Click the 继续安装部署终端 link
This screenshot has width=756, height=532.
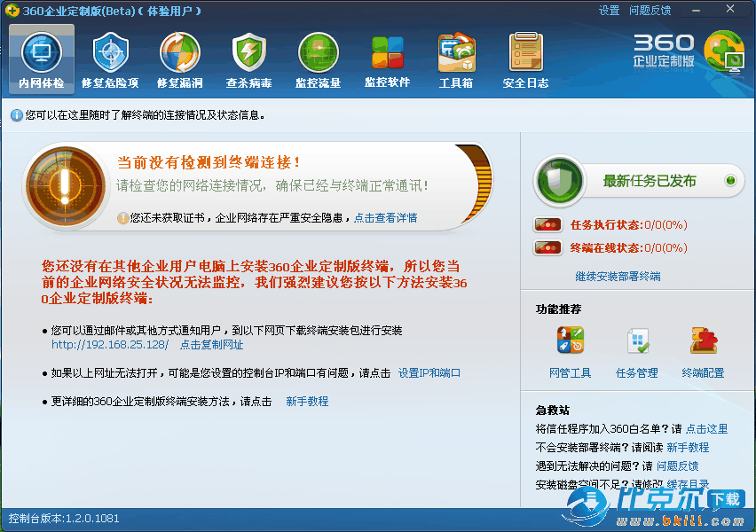click(x=618, y=277)
